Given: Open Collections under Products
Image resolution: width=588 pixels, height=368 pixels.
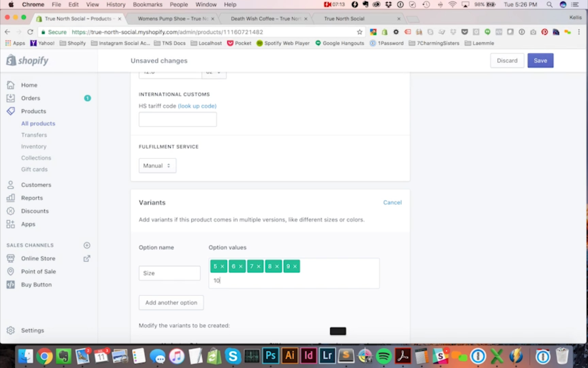Looking at the screenshot, I should click(x=36, y=158).
